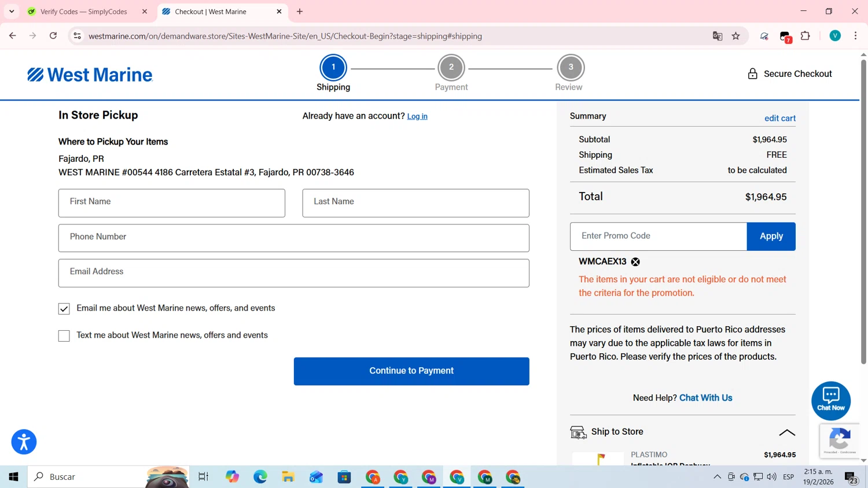Check Text me about West Marine news
Image resolution: width=868 pixels, height=488 pixels.
tap(64, 336)
